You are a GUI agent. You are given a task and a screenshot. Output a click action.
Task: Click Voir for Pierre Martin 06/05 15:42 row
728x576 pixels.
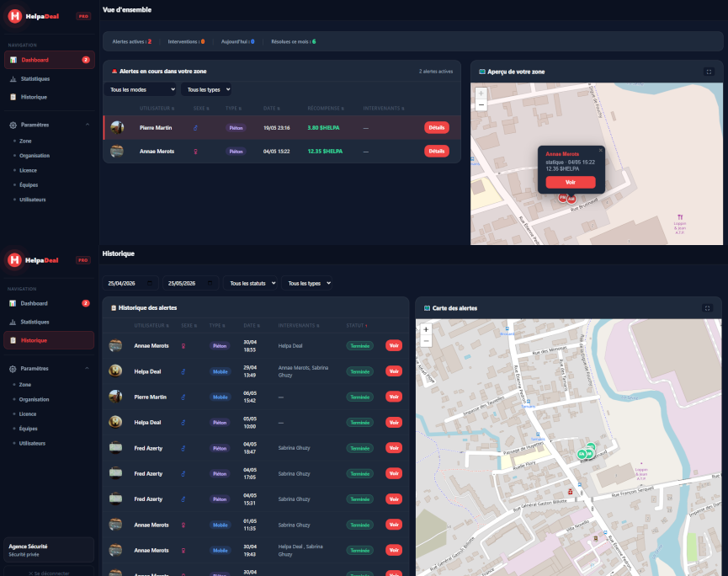pyautogui.click(x=394, y=397)
